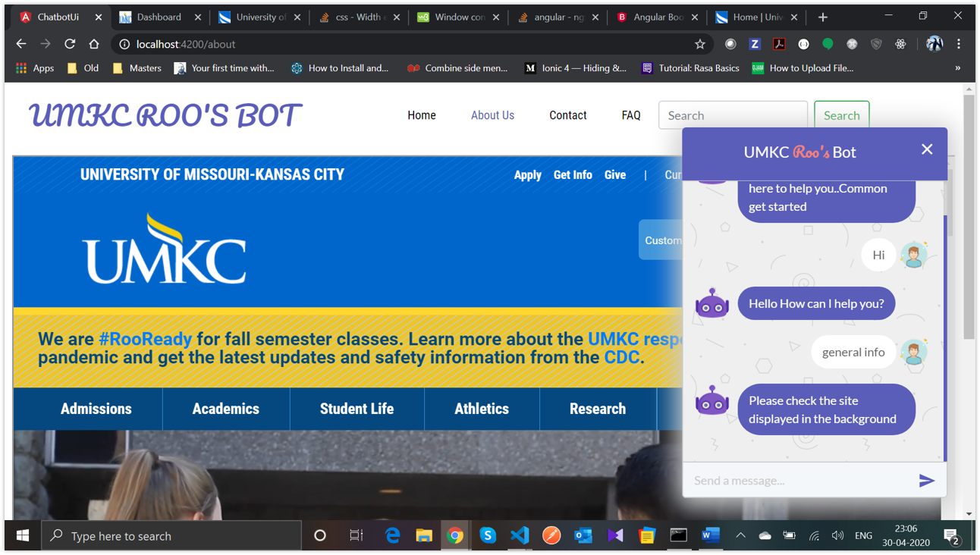
Task: Expand hidden bookmarks with the chevron
Action: tap(957, 68)
